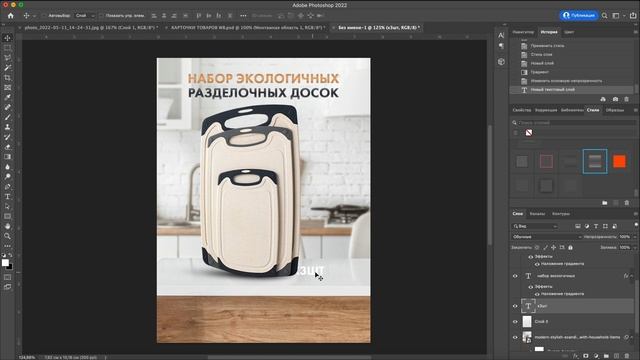Delete layer trash icon in Layers panel

(627, 356)
